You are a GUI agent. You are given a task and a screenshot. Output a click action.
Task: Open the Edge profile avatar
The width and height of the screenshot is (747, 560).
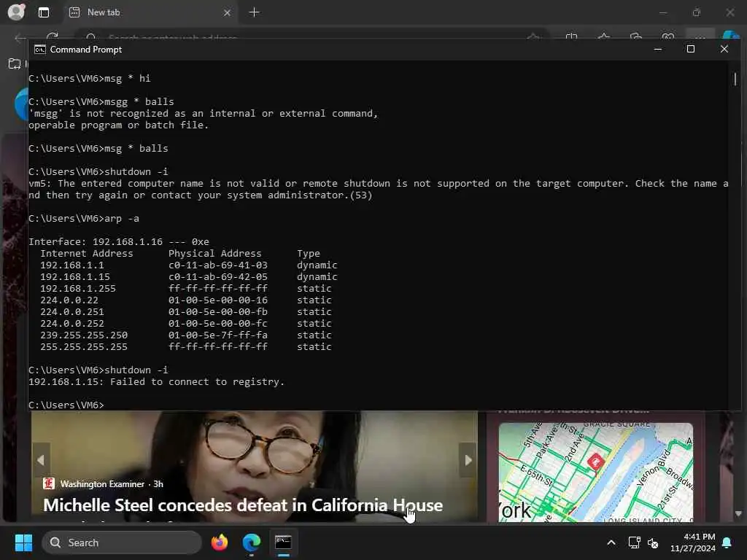point(16,12)
